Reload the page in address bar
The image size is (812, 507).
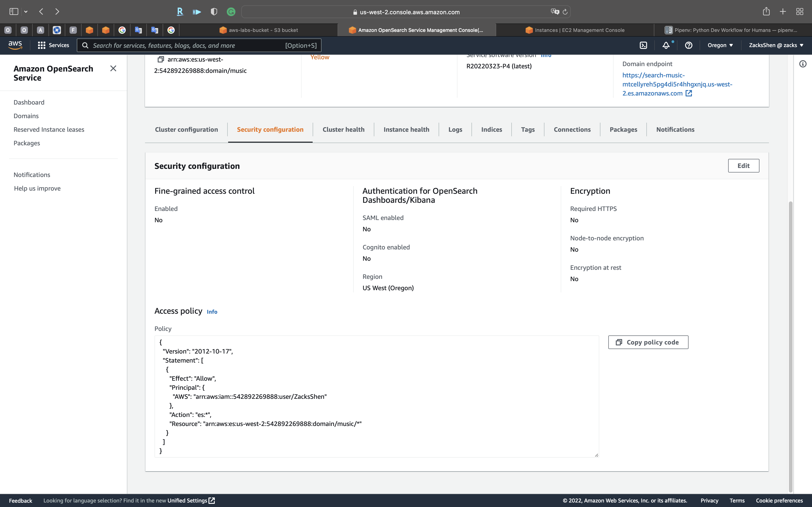pos(565,12)
